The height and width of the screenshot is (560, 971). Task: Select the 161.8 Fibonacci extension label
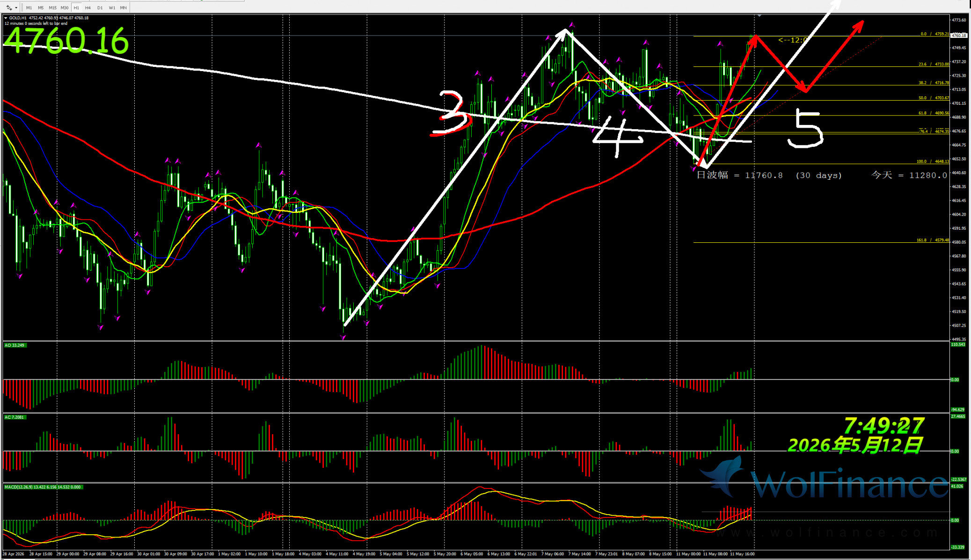tap(933, 240)
